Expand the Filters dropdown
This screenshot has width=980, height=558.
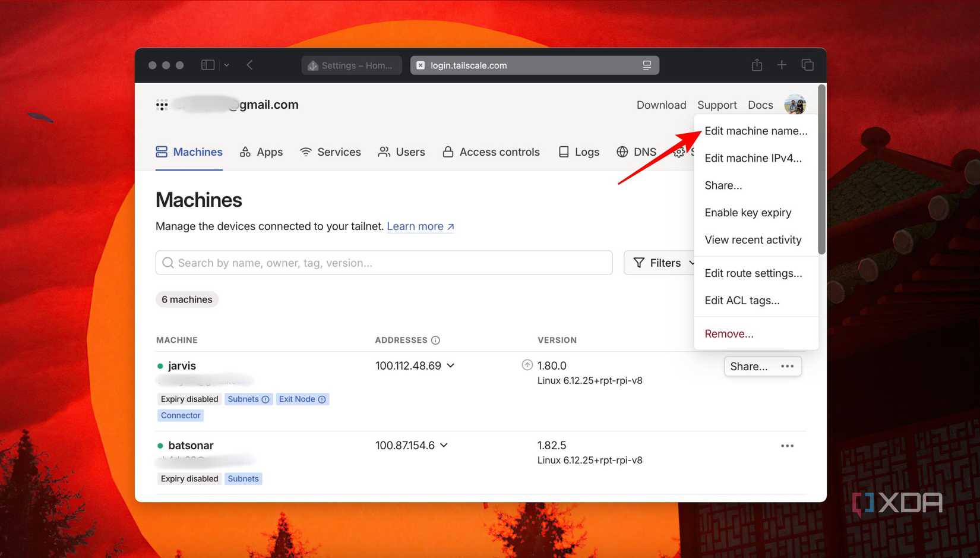[660, 263]
